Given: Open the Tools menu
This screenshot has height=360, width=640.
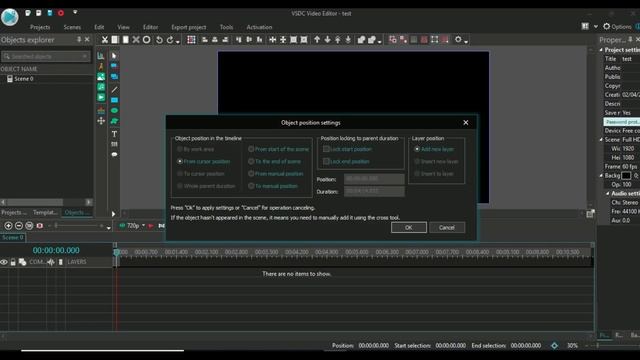Looking at the screenshot, I should [x=226, y=27].
